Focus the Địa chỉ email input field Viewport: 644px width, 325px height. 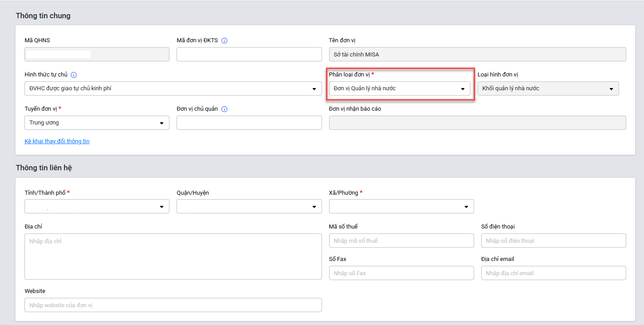coord(553,273)
